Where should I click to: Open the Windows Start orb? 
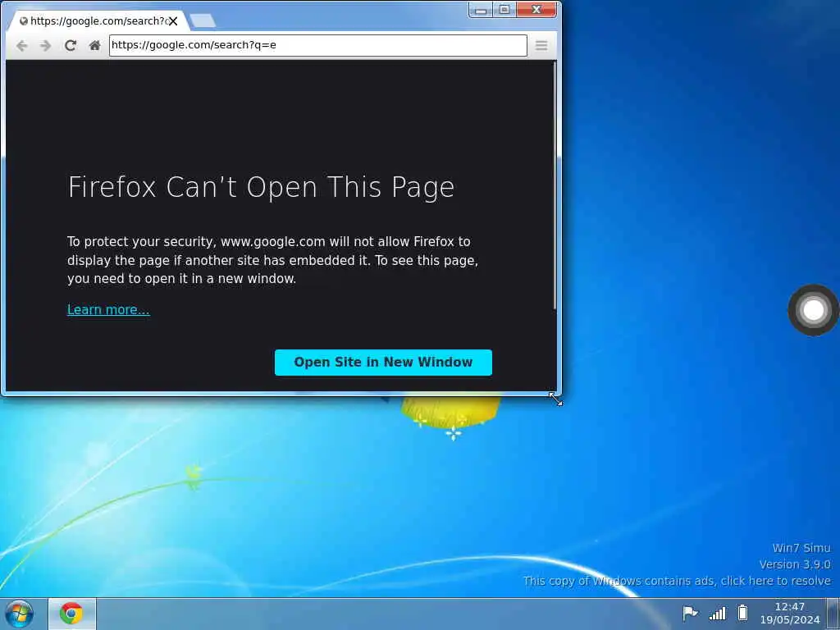tap(20, 614)
